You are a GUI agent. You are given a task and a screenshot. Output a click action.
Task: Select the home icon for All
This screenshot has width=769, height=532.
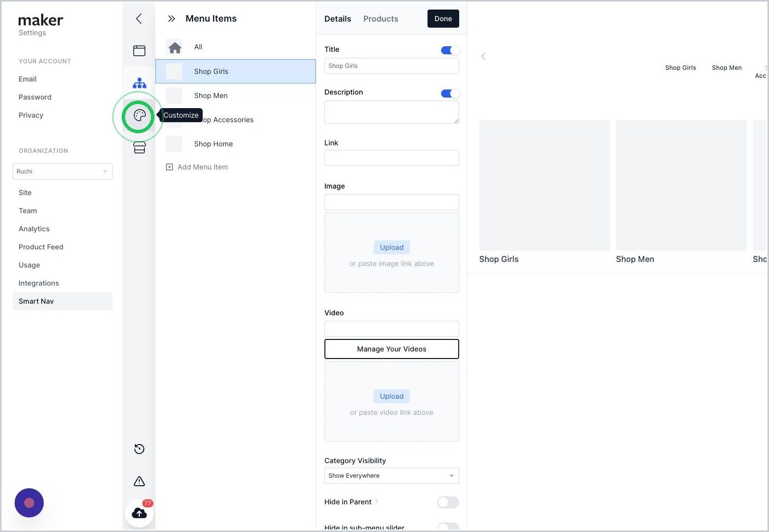coord(175,47)
